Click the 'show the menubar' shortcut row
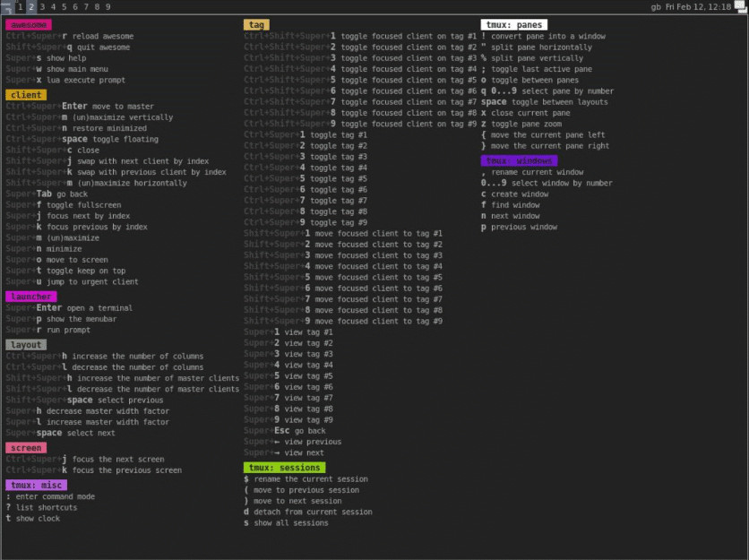 [61, 319]
